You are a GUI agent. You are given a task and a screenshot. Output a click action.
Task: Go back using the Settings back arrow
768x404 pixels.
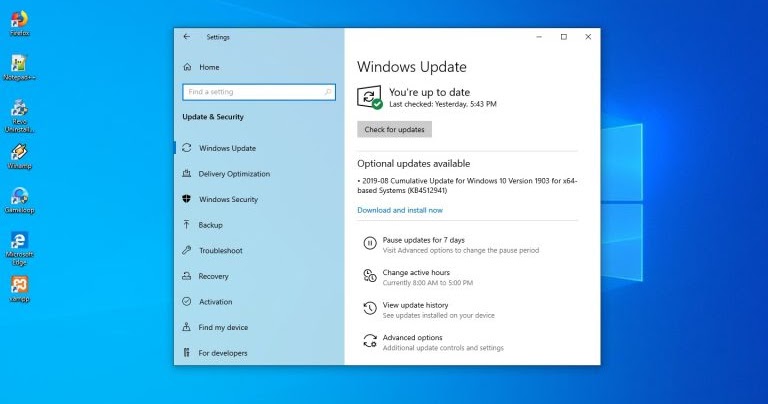[187, 37]
